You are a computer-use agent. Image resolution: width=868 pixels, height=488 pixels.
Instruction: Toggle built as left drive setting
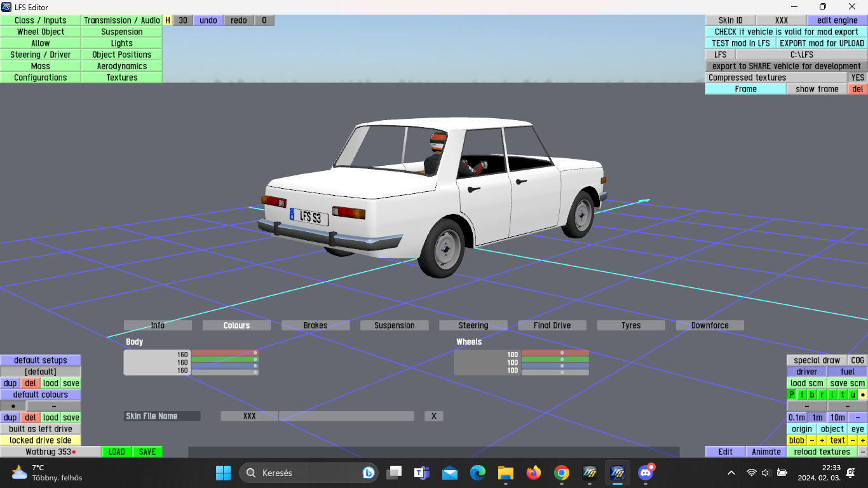(41, 429)
